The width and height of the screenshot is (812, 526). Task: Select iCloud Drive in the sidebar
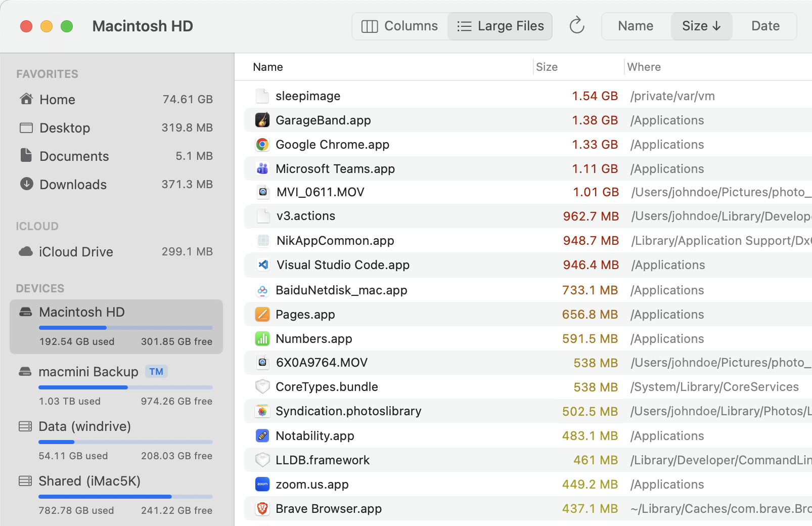click(x=116, y=251)
